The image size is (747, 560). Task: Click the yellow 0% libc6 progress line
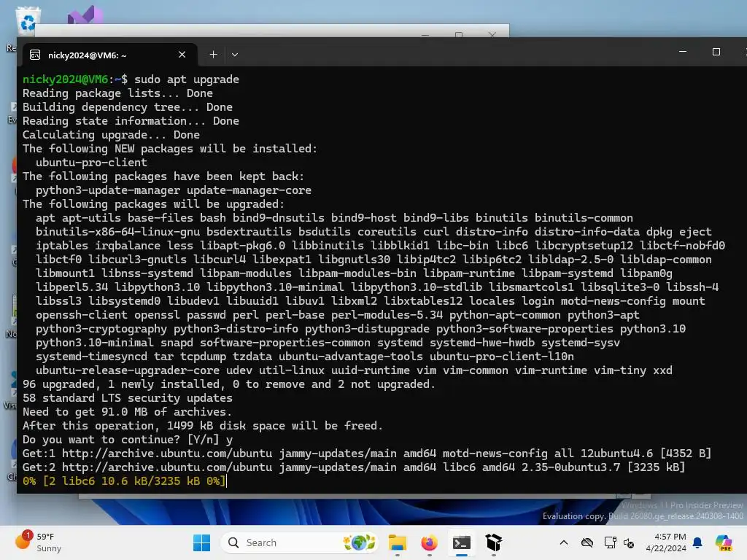click(124, 481)
